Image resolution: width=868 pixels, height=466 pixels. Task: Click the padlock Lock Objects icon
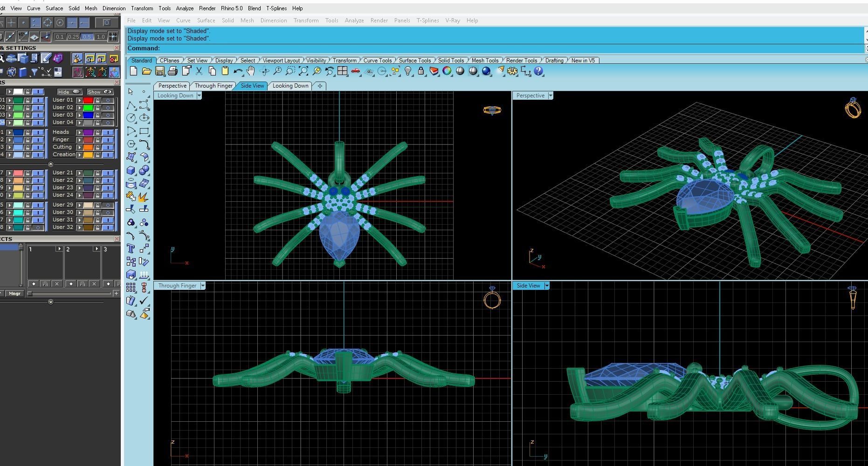(x=421, y=71)
